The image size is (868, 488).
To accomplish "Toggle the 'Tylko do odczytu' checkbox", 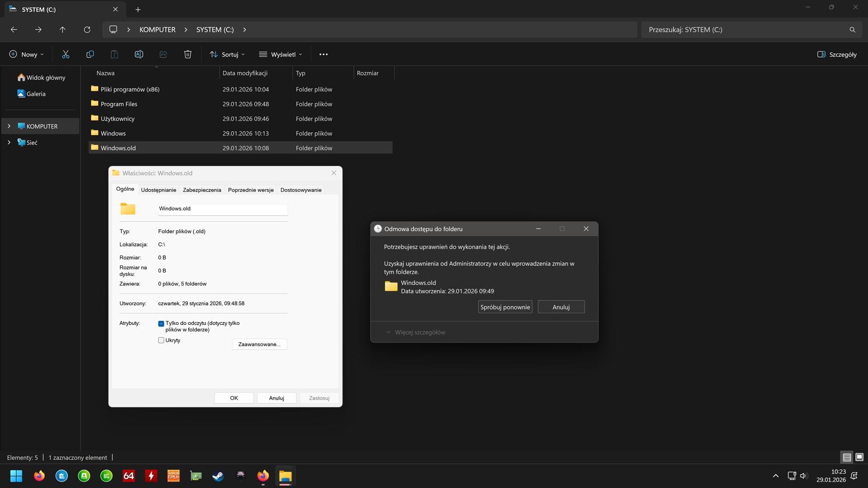I will [x=161, y=323].
